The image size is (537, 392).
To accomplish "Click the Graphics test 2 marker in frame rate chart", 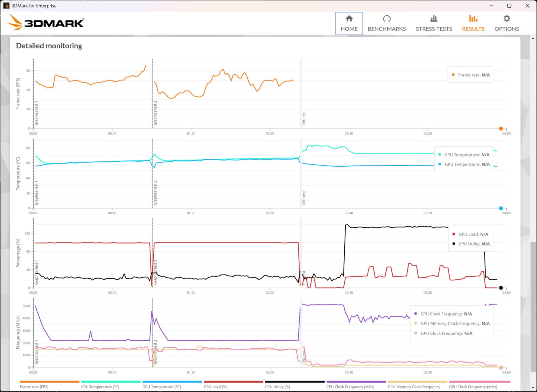I will click(155, 113).
